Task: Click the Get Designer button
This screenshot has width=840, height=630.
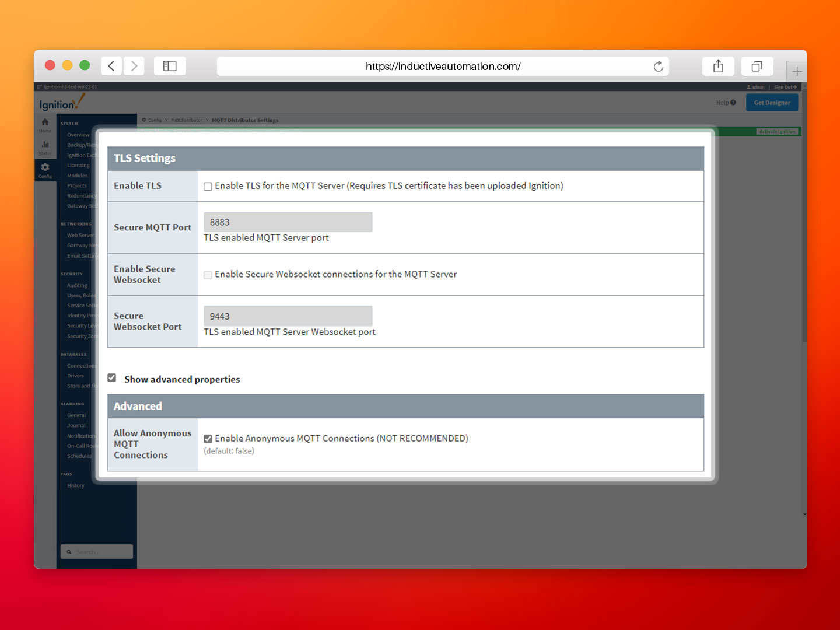Action: click(x=772, y=103)
